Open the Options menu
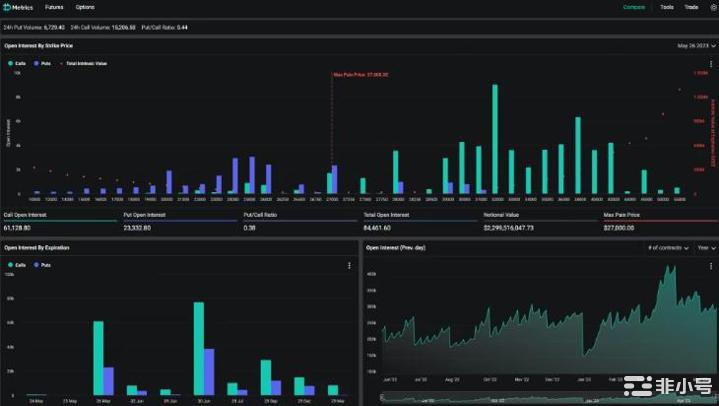Viewport: 719px width, 406px height. [85, 7]
